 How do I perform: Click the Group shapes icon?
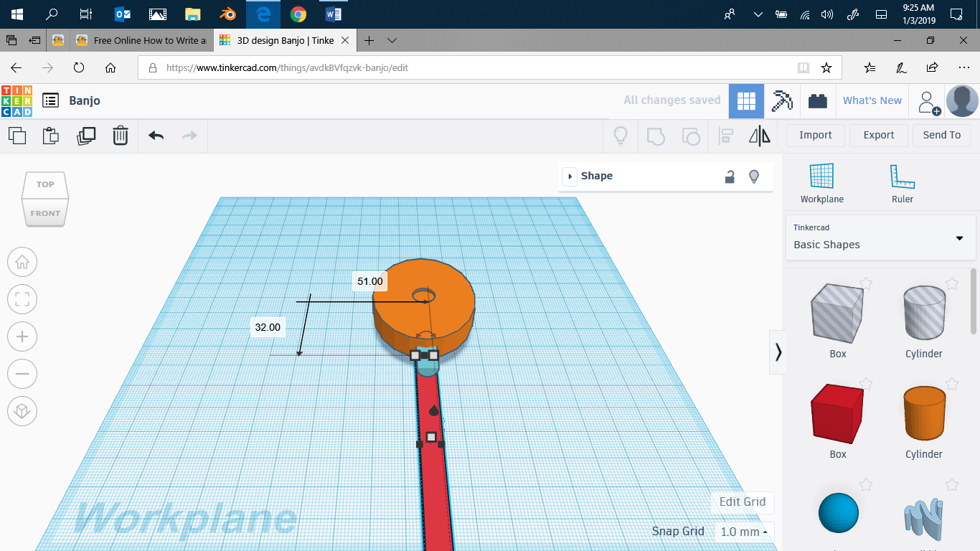[656, 135]
